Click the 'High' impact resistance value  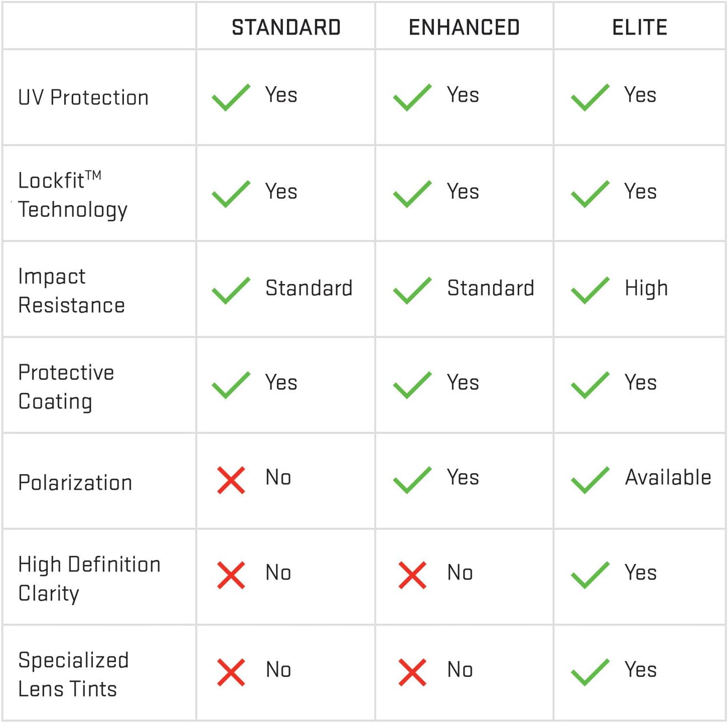[646, 288]
